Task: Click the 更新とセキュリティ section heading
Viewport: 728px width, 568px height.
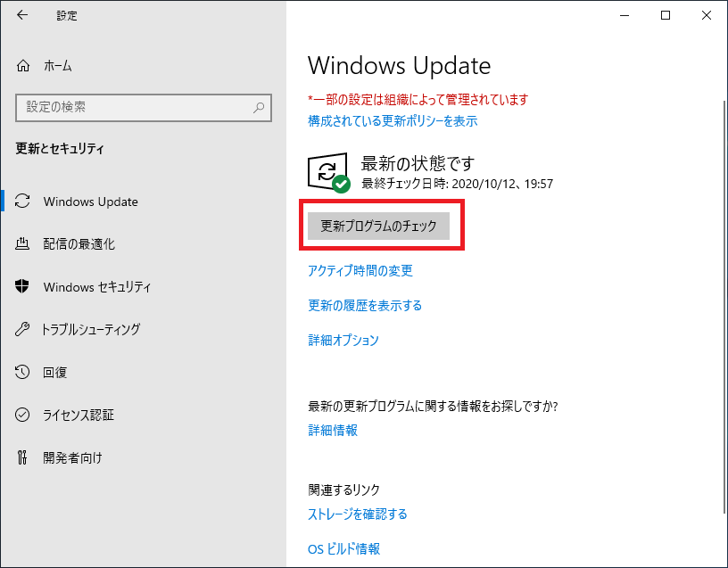Action: (60, 149)
